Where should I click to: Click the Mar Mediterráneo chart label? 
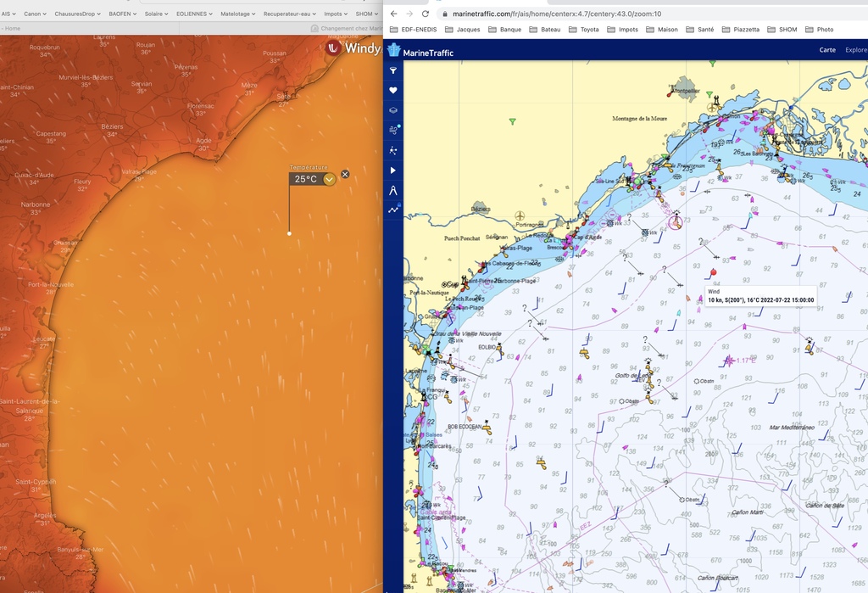pyautogui.click(x=792, y=428)
